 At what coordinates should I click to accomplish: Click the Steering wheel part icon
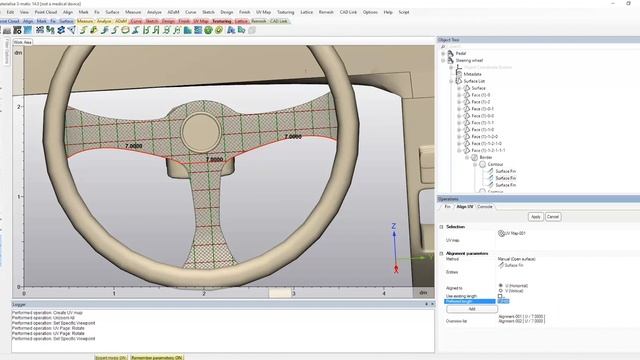point(451,60)
